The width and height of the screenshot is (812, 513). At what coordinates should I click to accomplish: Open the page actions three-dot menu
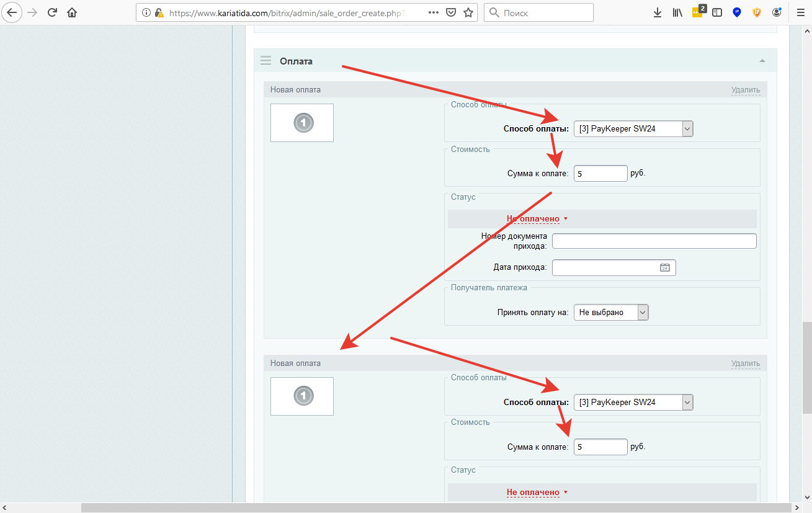point(434,12)
